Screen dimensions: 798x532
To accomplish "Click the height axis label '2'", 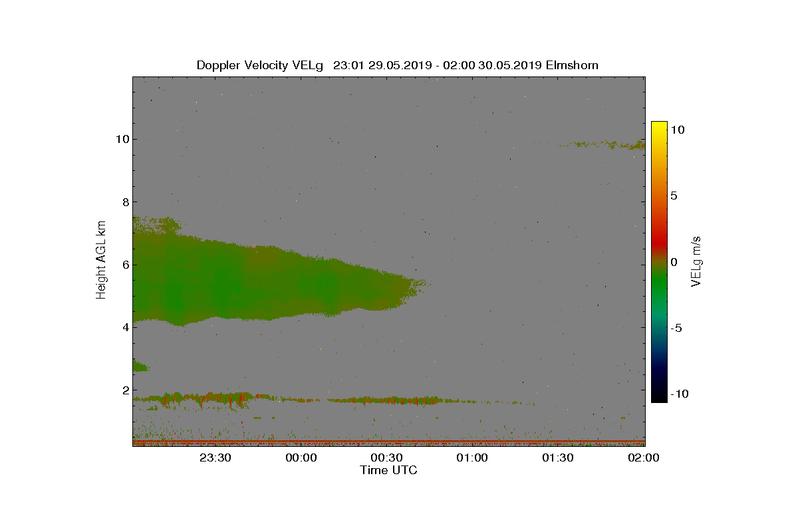I will pos(126,390).
